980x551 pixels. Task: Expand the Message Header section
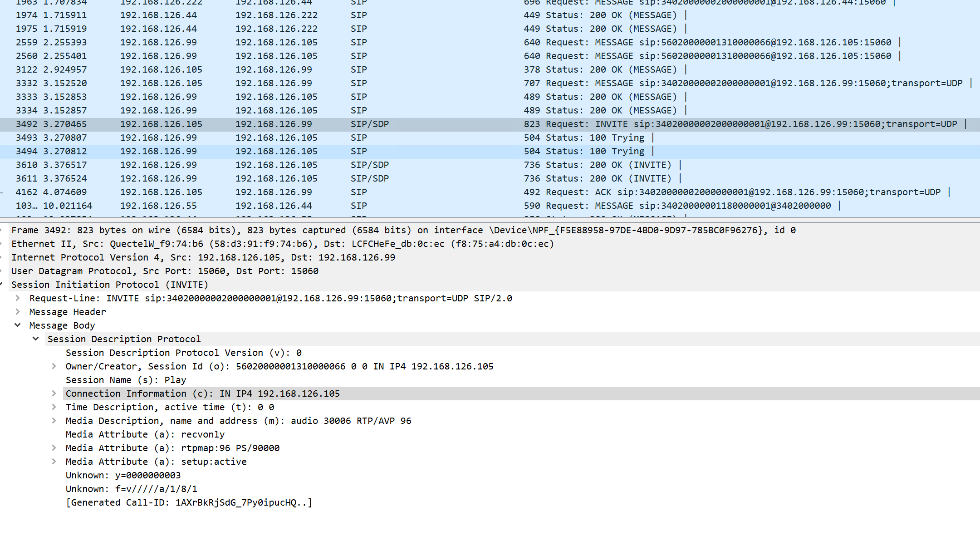point(18,312)
